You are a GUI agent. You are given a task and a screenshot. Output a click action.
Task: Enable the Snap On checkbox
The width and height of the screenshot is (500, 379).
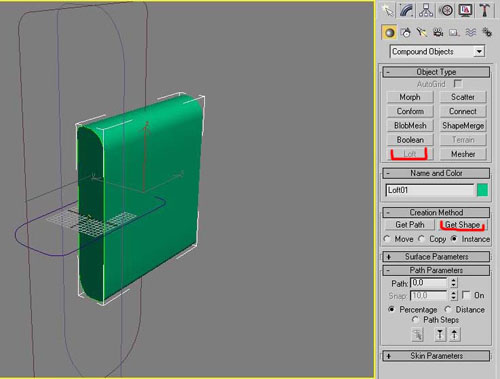point(466,295)
